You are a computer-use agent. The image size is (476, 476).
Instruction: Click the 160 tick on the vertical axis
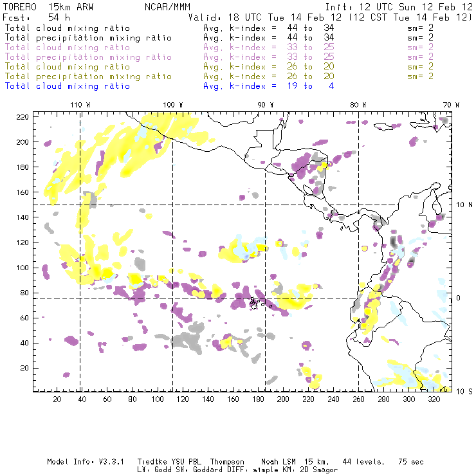[x=23, y=192]
